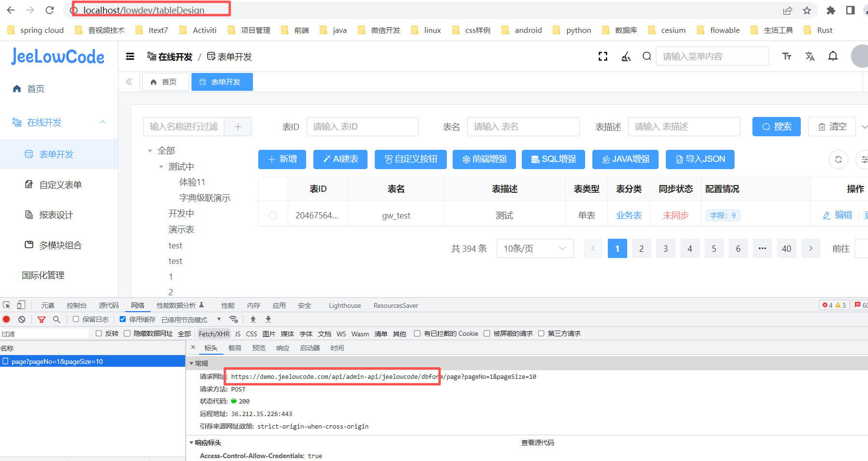This screenshot has height=461, width=868.
Task: Click the font size icon in header
Action: tap(787, 57)
